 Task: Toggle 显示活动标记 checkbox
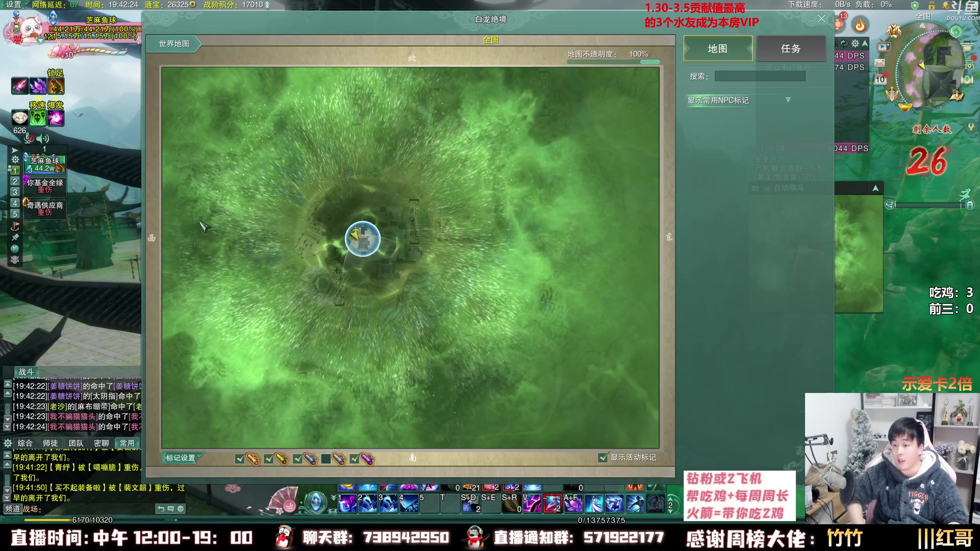click(x=603, y=458)
